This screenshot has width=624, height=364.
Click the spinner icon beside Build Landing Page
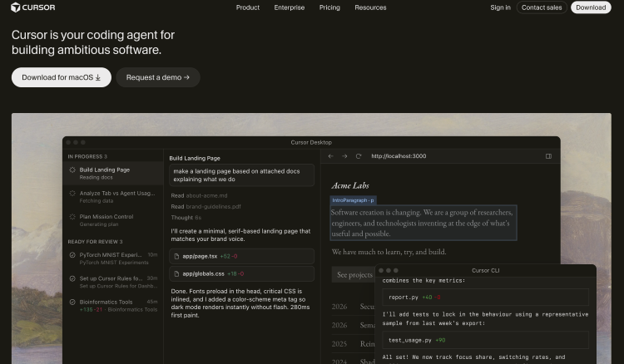72,170
